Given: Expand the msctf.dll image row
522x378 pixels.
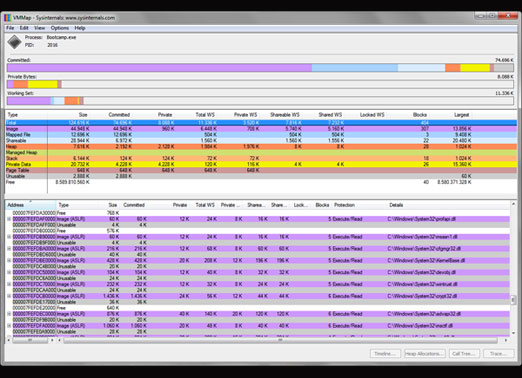Looking at the screenshot, I should 9,326.
